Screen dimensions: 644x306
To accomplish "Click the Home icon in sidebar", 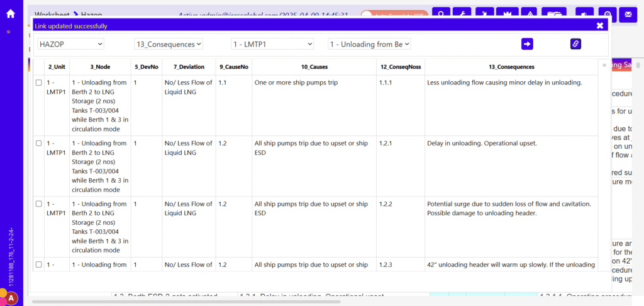I will 10,13.
